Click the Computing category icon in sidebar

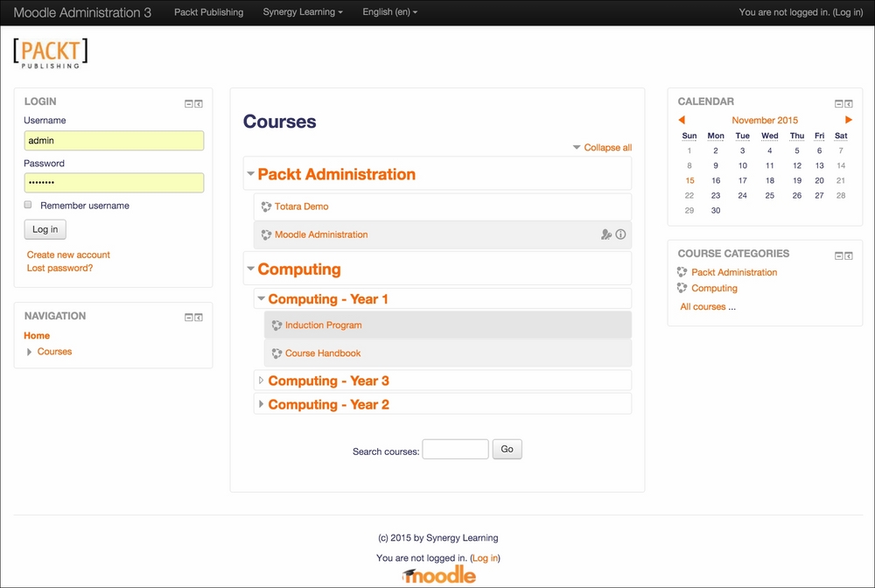682,288
